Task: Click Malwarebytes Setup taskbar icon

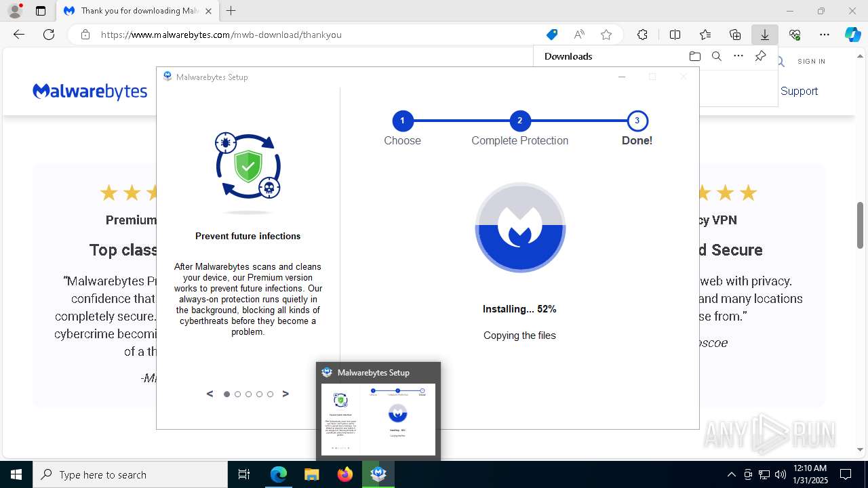Action: [378, 474]
